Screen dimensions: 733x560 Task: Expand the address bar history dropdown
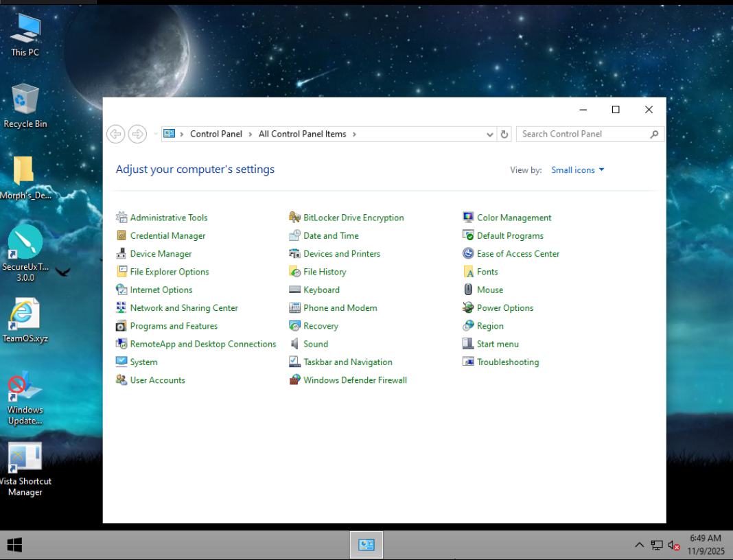[x=489, y=135]
